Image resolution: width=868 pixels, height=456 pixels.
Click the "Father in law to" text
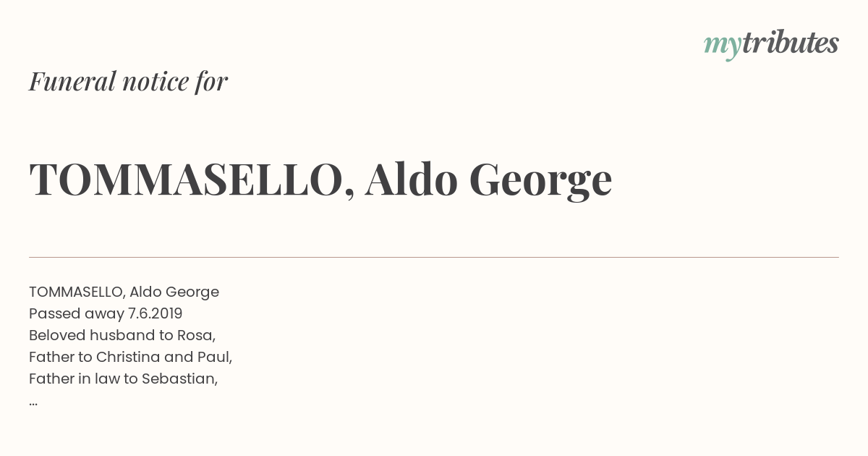(x=82, y=379)
